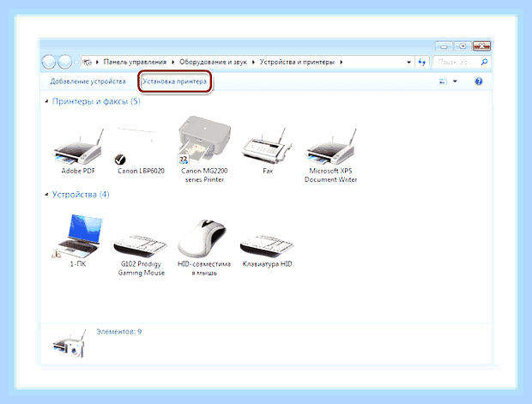The width and height of the screenshot is (532, 404).
Task: Click Добавление устройства toolbar button
Action: (x=88, y=81)
